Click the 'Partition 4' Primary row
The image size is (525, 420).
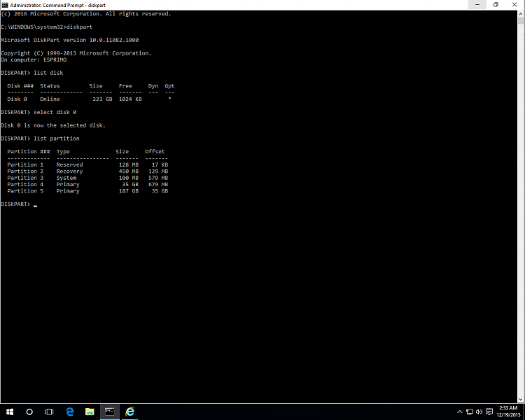click(87, 184)
